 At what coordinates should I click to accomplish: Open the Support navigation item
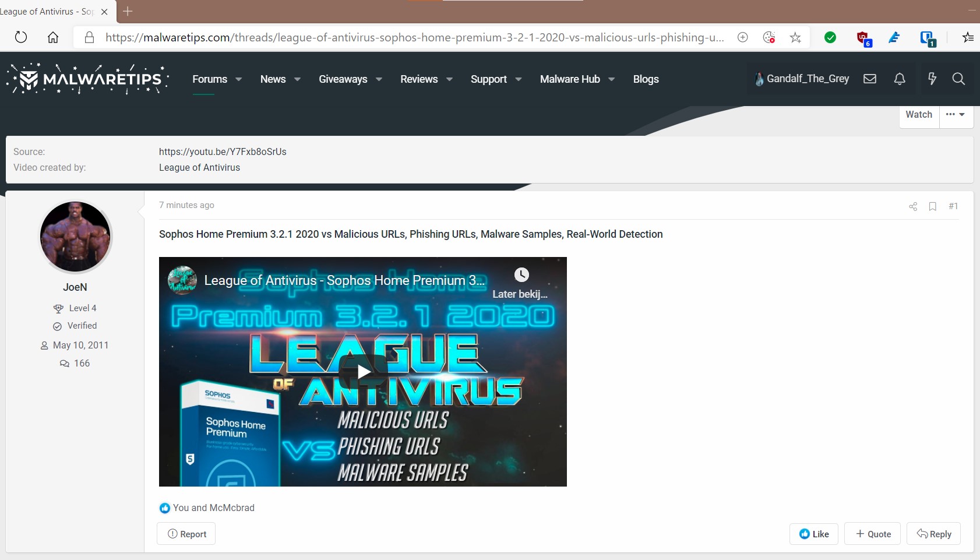click(489, 79)
